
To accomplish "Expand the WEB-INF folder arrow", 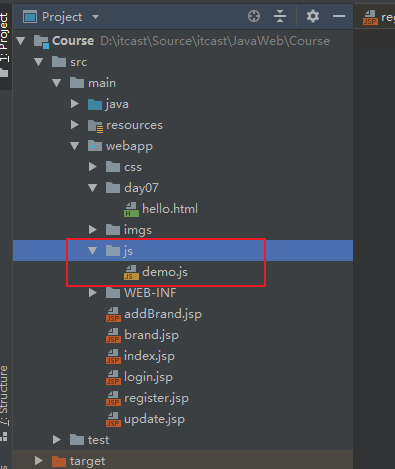I will click(93, 293).
